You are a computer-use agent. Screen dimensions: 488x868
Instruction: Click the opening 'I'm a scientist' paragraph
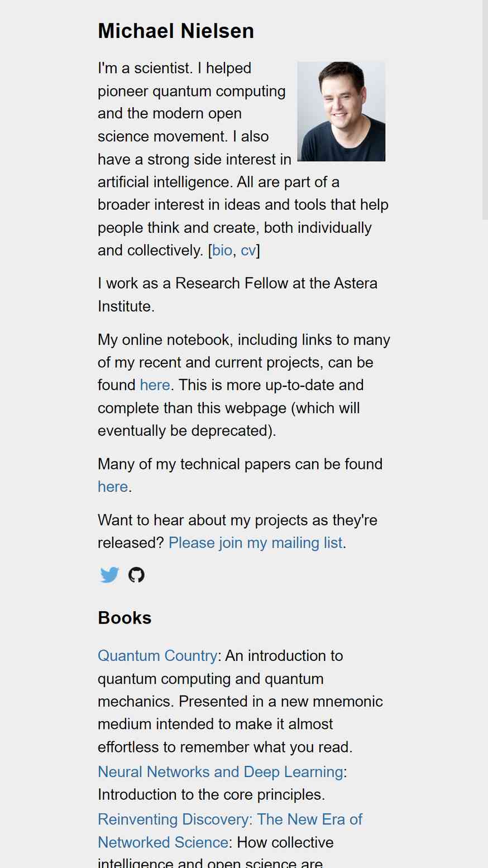click(x=243, y=159)
